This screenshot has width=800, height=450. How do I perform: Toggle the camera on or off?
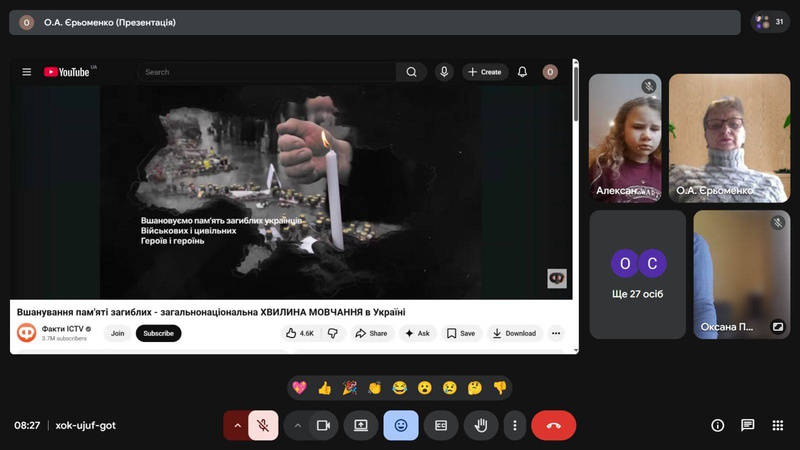[323, 425]
